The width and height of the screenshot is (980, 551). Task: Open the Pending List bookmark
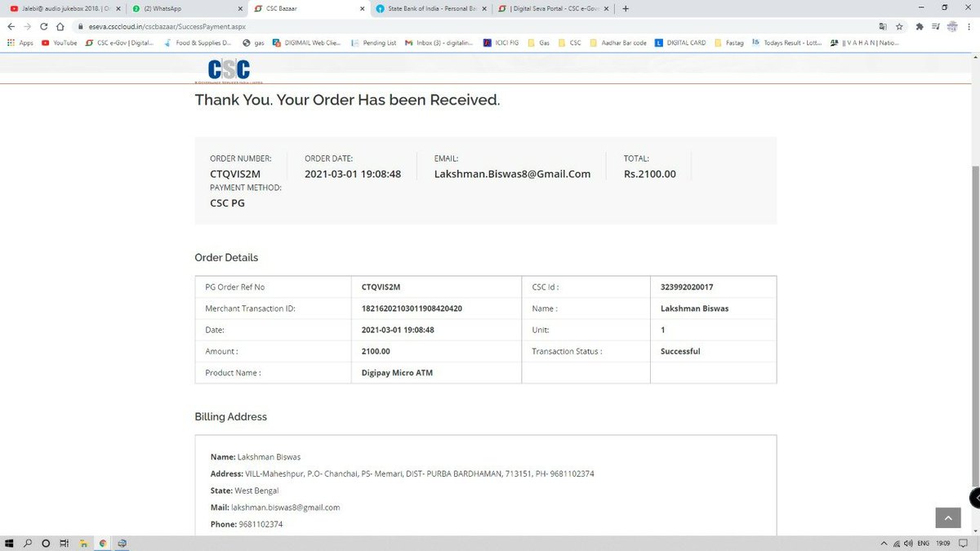point(374,42)
